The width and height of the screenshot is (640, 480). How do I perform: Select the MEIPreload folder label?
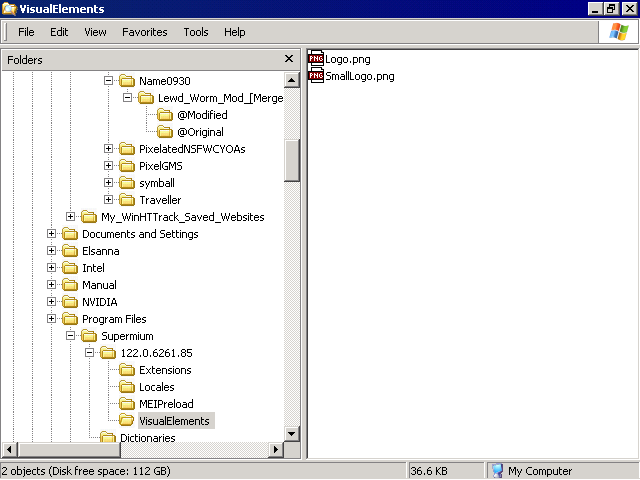point(166,404)
